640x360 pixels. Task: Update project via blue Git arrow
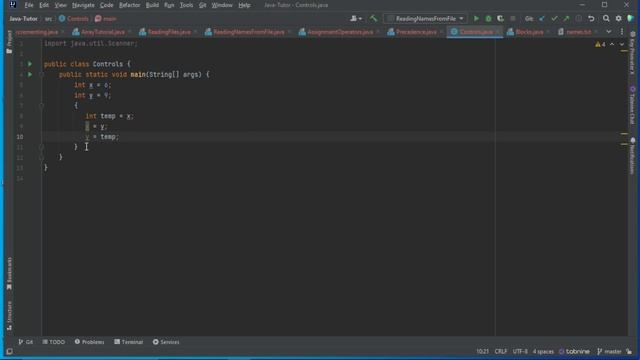[x=542, y=19]
